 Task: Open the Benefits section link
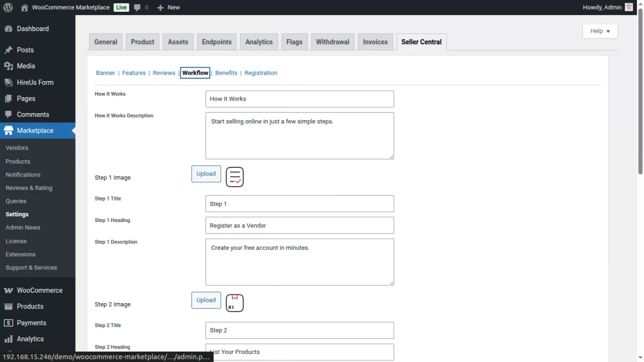[226, 72]
